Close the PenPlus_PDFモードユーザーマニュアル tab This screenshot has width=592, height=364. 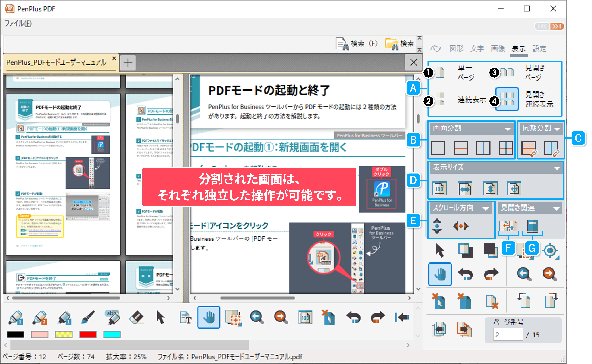pos(114,58)
